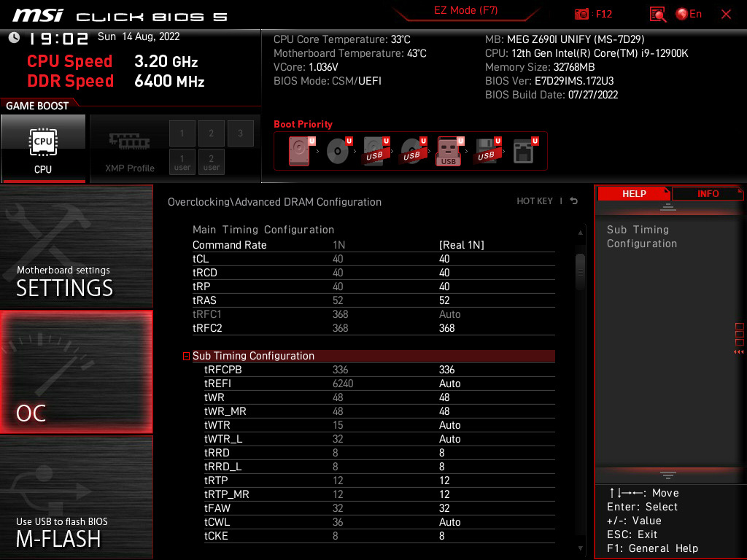Set the tWTR_L Auto value
Viewport: 747px width, 560px height.
449,438
